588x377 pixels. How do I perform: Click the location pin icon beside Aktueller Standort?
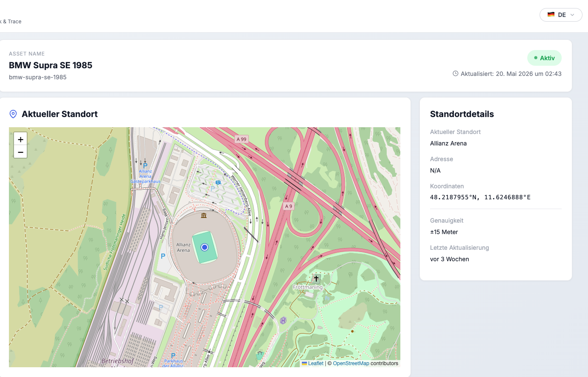click(13, 114)
